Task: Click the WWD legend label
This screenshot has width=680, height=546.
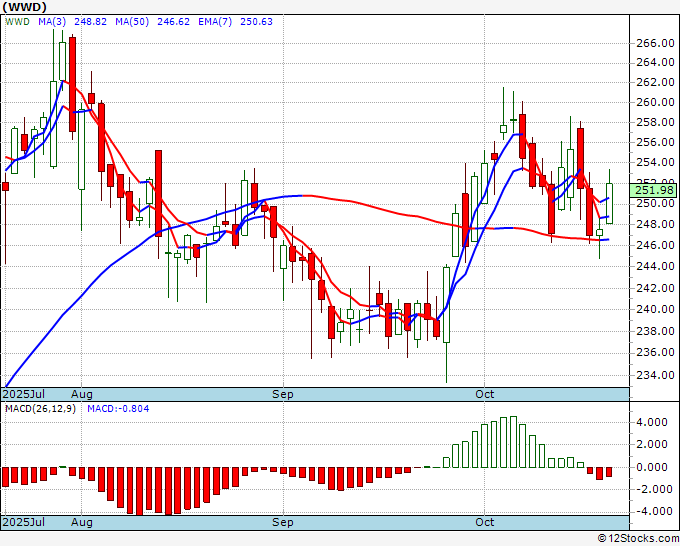Action: 17,21
